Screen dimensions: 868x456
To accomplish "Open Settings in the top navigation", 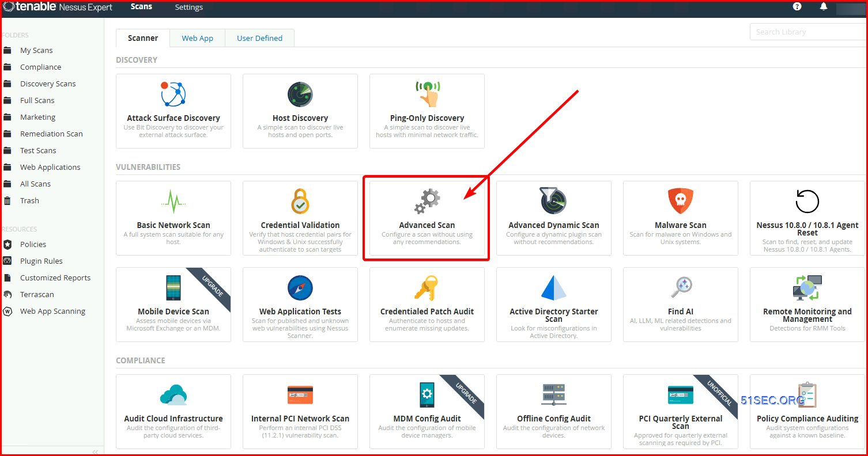I will click(189, 7).
